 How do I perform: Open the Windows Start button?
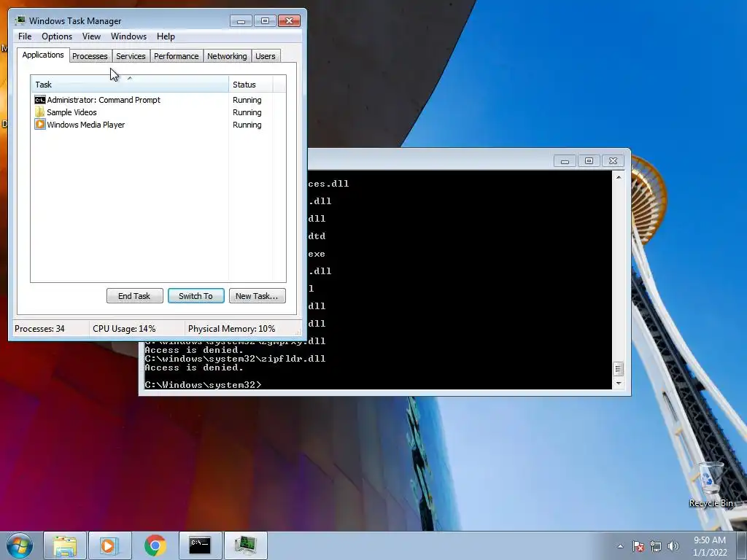(20, 545)
